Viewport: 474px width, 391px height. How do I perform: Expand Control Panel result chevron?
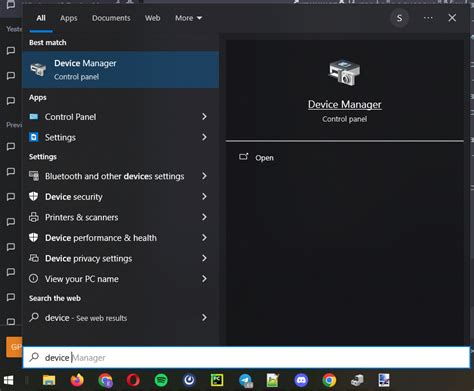204,117
